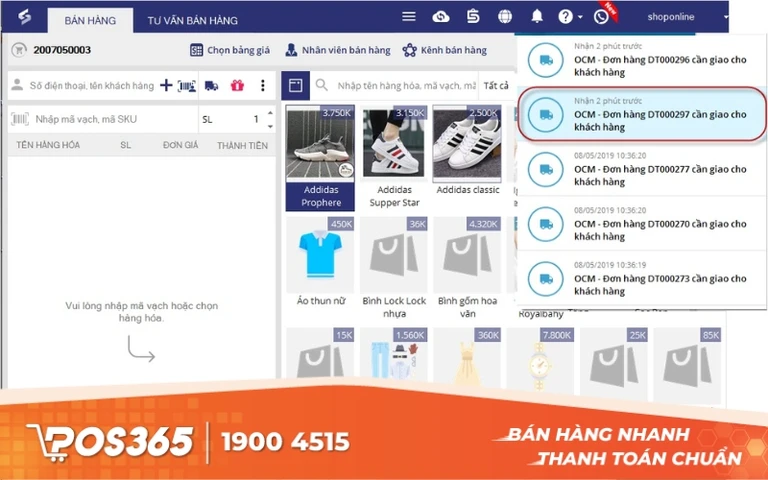Click the ĐƠN GIÁ column header

(180, 145)
